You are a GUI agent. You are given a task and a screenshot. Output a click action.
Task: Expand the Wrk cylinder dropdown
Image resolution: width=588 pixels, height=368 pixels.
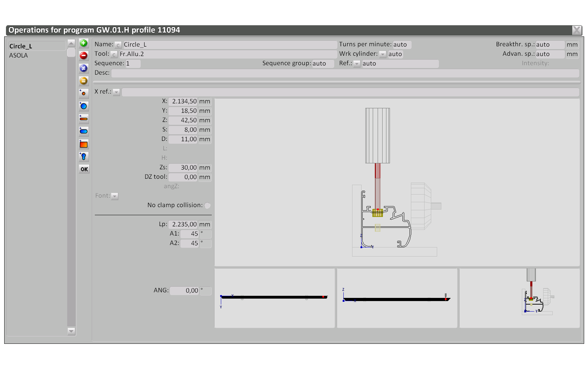point(383,54)
